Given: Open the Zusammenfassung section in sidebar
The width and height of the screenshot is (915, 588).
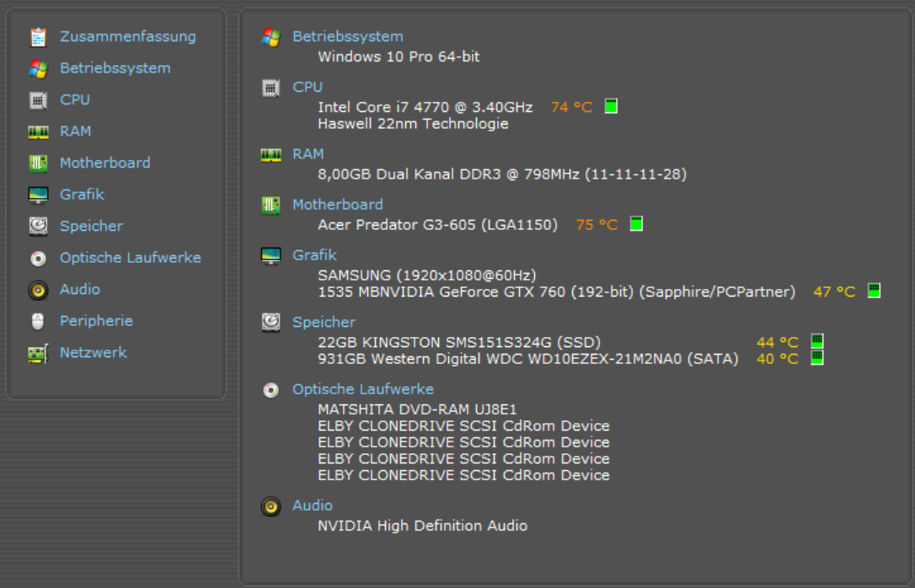Looking at the screenshot, I should pyautogui.click(x=128, y=36).
